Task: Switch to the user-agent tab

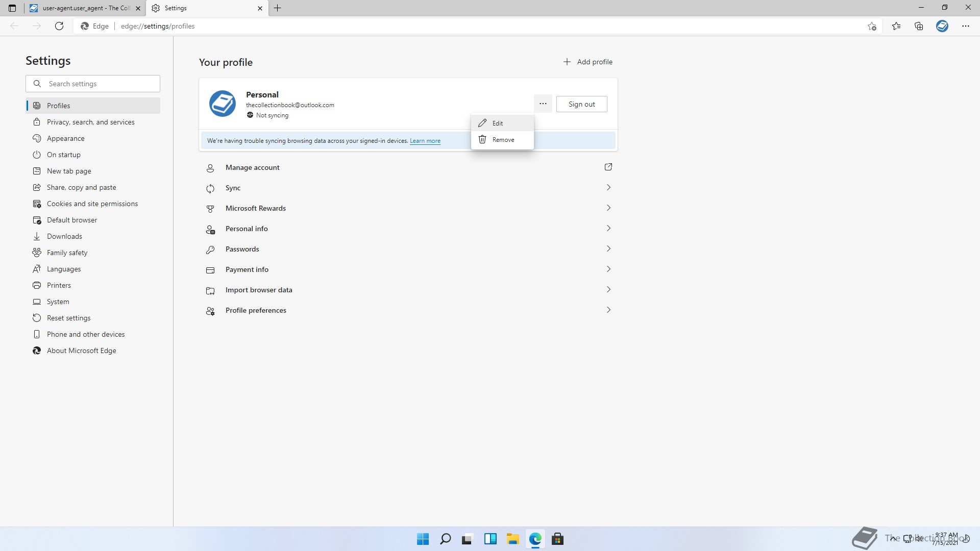Action: 85,8
